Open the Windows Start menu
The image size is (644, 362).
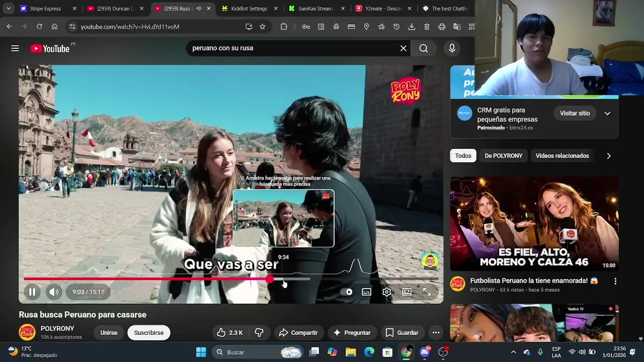click(201, 352)
